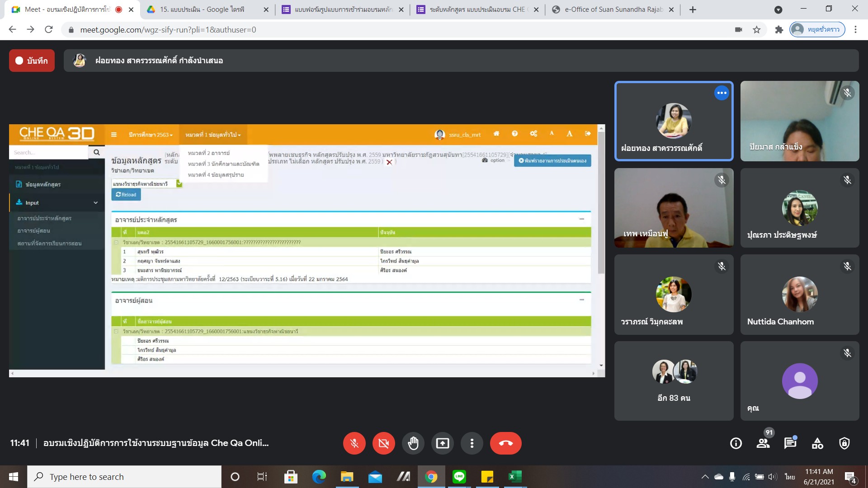Toggle the camera off button
The image size is (868, 488).
pyautogui.click(x=383, y=443)
